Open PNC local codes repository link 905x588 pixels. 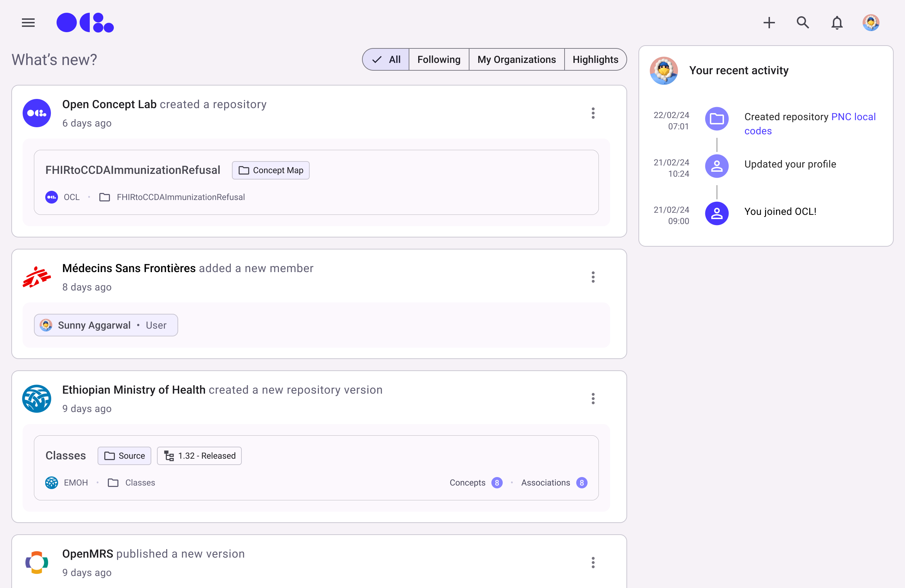click(x=853, y=117)
